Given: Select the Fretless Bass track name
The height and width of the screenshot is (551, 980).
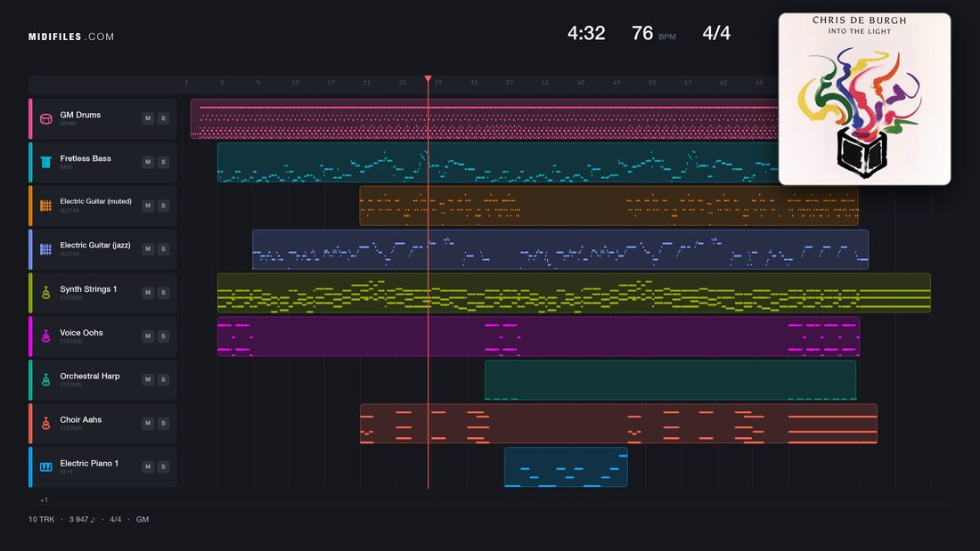Looking at the screenshot, I should point(86,158).
